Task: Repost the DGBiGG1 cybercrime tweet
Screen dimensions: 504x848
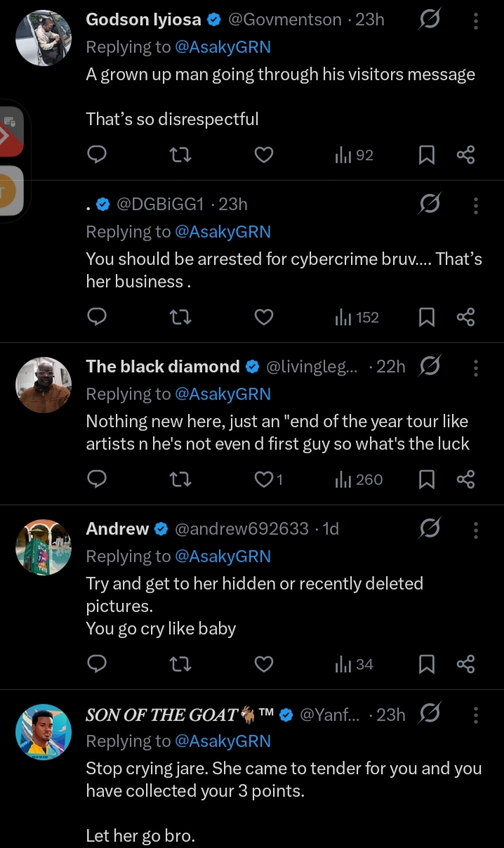Action: (180, 318)
